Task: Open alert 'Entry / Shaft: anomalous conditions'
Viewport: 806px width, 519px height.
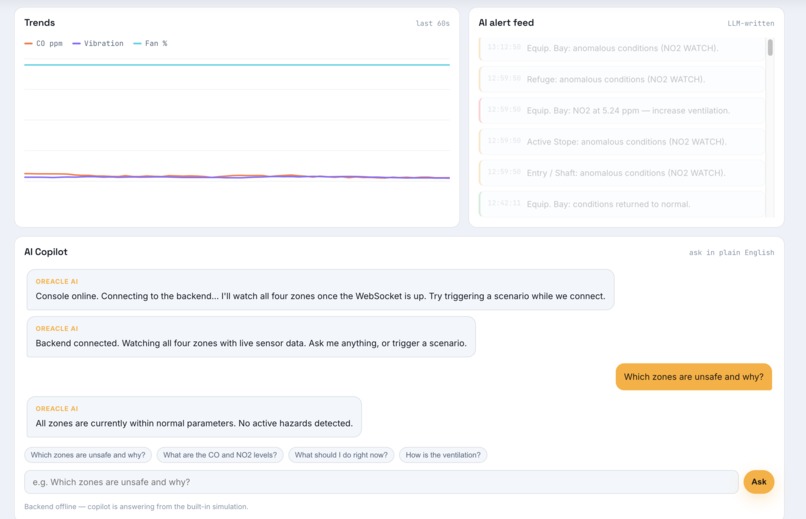Action: (x=621, y=173)
